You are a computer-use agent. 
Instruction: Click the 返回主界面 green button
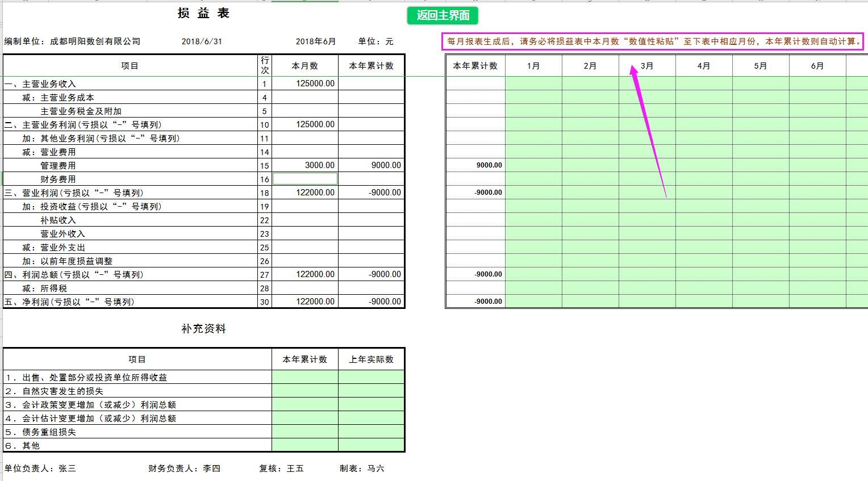443,16
